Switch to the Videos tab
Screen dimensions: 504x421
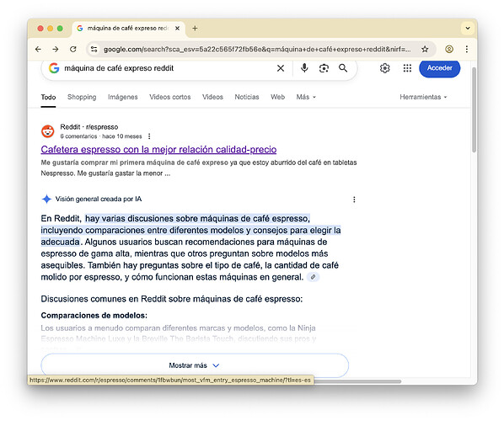212,97
